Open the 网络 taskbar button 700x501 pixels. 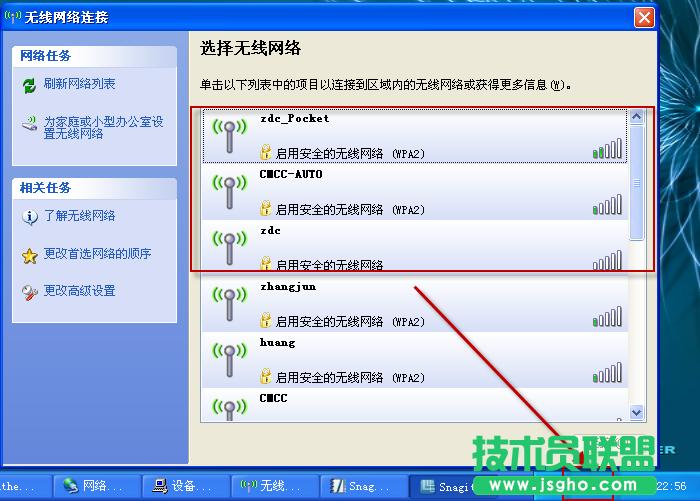click(x=97, y=486)
